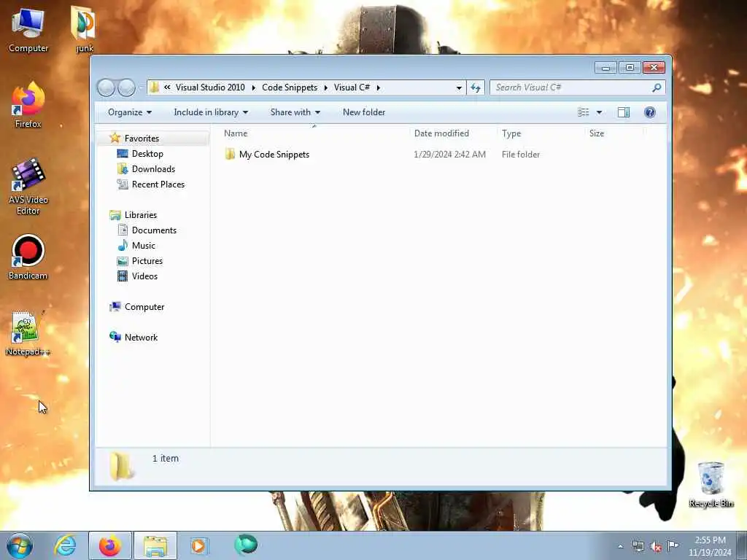This screenshot has width=747, height=560.
Task: Select Libraries in navigation pane
Action: [141, 215]
